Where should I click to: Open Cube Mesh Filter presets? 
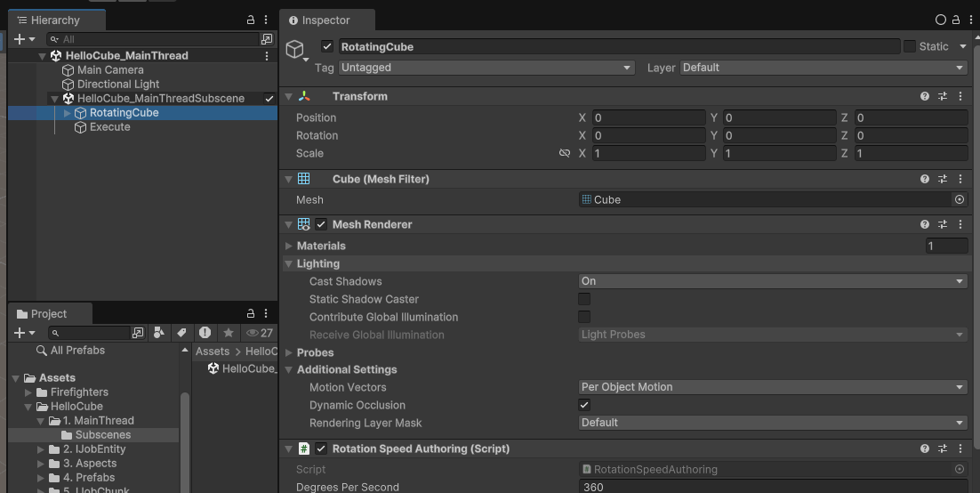point(943,179)
